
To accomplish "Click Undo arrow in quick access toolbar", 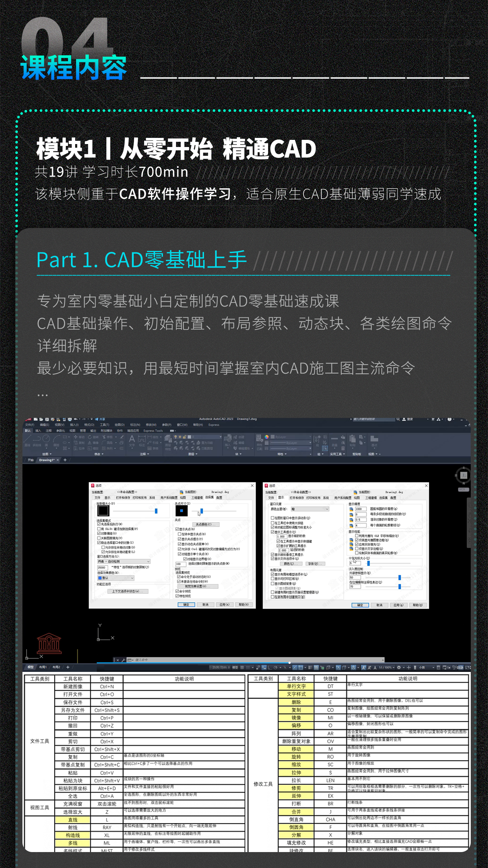I will point(76,419).
